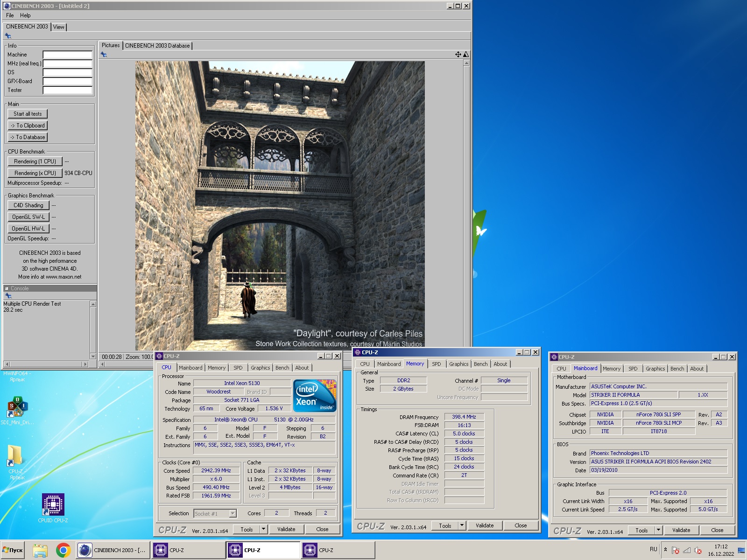The image size is (747, 560).
Task: Open the Пуск Start menu
Action: pyautogui.click(x=13, y=550)
